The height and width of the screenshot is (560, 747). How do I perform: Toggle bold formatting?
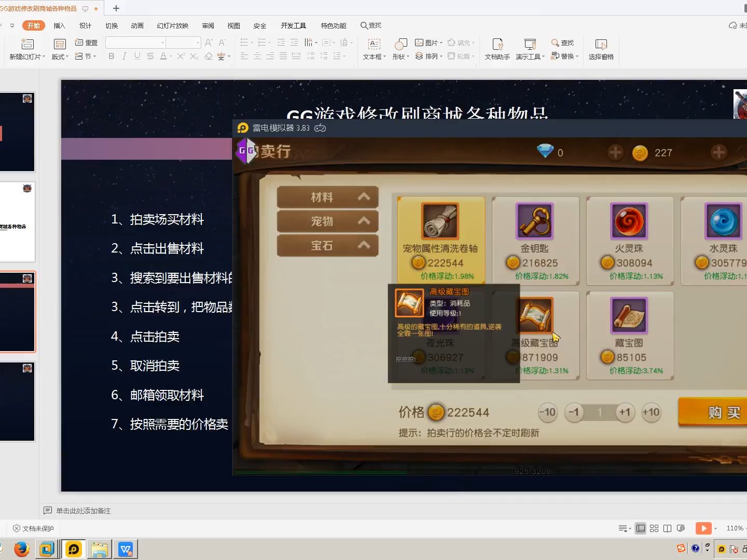click(x=111, y=56)
